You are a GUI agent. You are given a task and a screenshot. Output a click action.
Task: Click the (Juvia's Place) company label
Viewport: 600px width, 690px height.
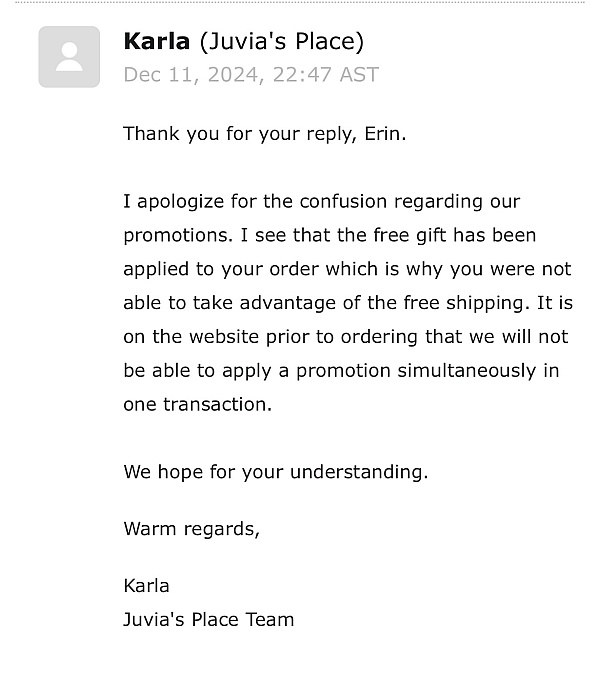282,42
